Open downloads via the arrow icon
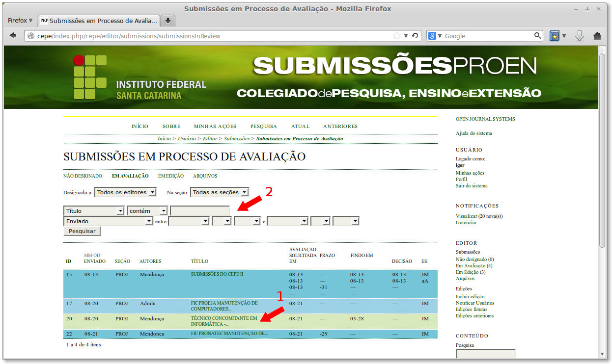The height and width of the screenshot is (364, 612). tap(580, 35)
